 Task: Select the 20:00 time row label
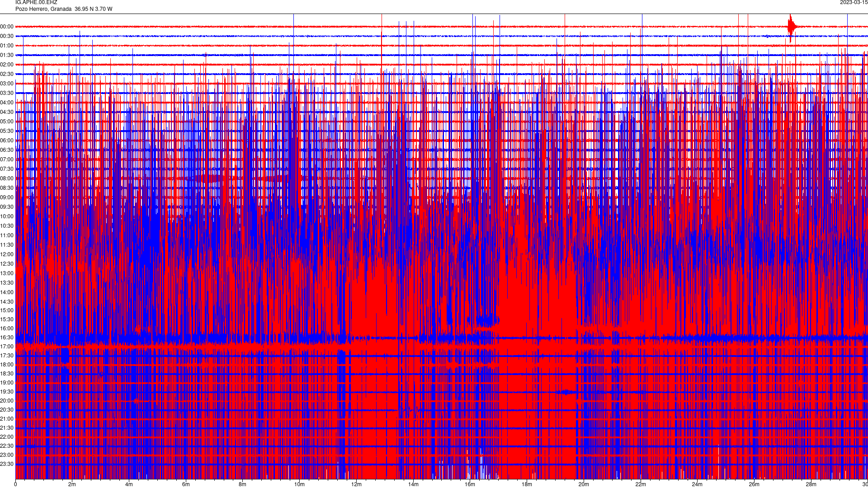7,401
